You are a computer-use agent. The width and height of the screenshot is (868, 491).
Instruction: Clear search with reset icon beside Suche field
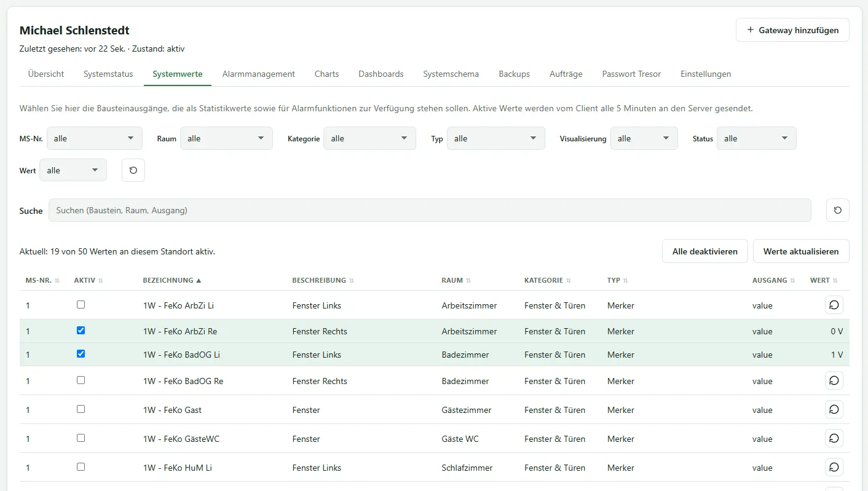coord(837,210)
